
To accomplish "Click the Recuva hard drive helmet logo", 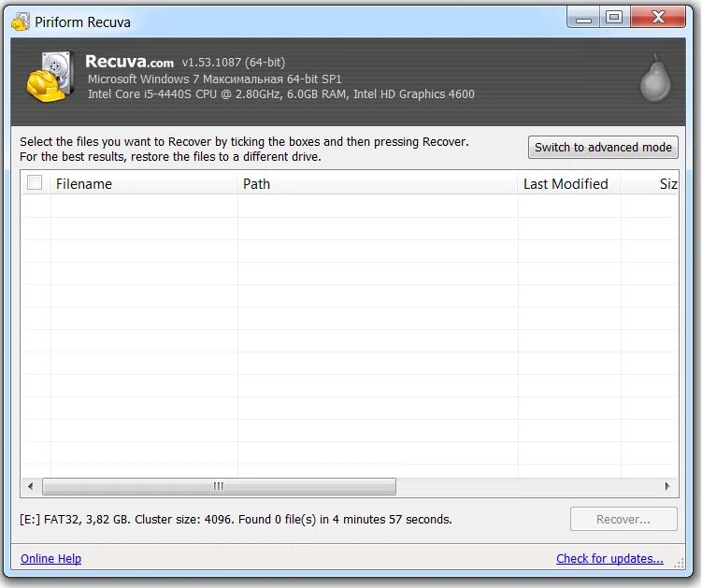I will coord(50,76).
